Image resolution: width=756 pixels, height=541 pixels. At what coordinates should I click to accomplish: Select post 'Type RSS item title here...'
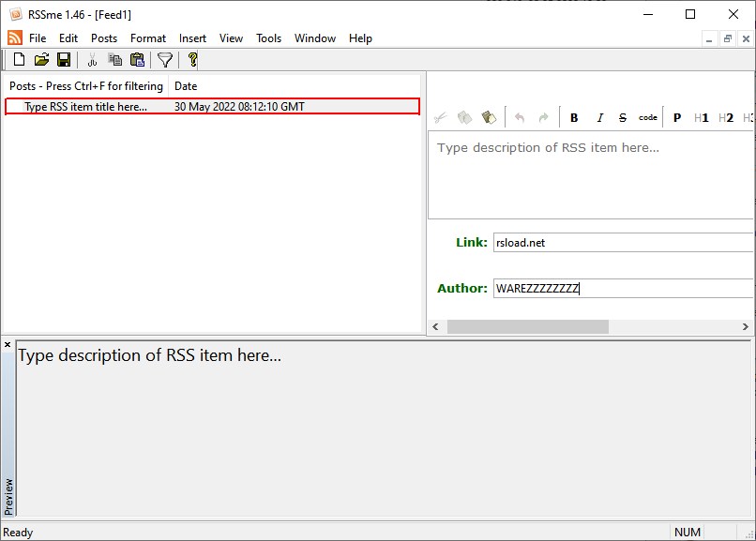(85, 107)
